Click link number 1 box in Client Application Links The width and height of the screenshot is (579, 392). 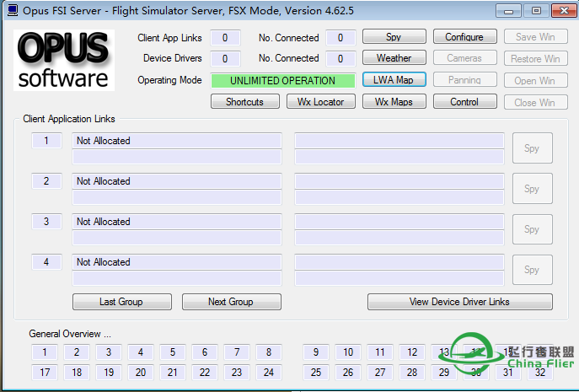coord(46,141)
